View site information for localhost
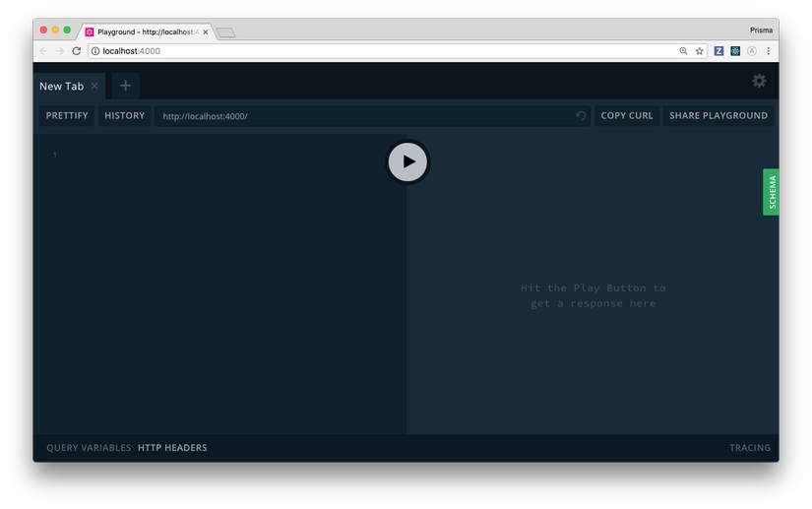Viewport: 812px width, 509px height. pyautogui.click(x=95, y=51)
